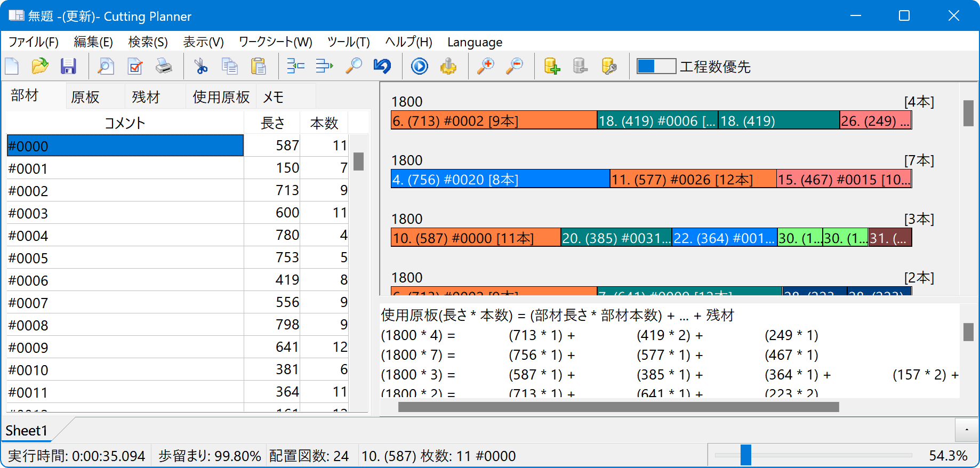Open the ワークシート(W) menu

coord(275,42)
